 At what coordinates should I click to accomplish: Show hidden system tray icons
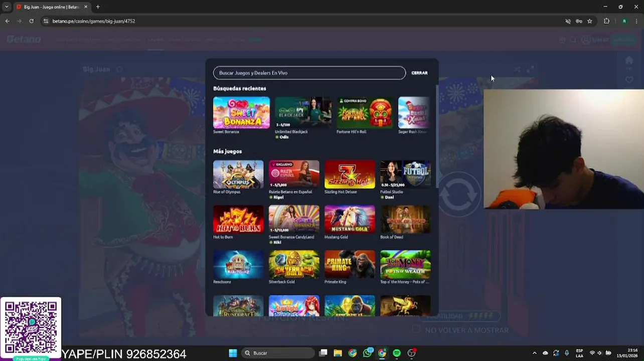click(x=534, y=353)
